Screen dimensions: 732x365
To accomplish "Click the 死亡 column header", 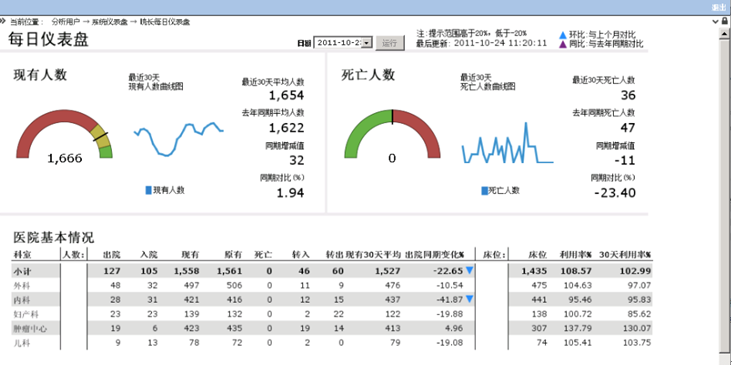I will tap(263, 255).
